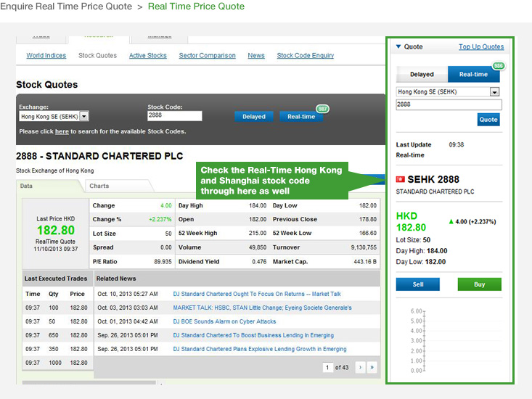Click the Delayed button in search bar
Image resolution: width=532 pixels, height=399 pixels.
click(x=254, y=117)
